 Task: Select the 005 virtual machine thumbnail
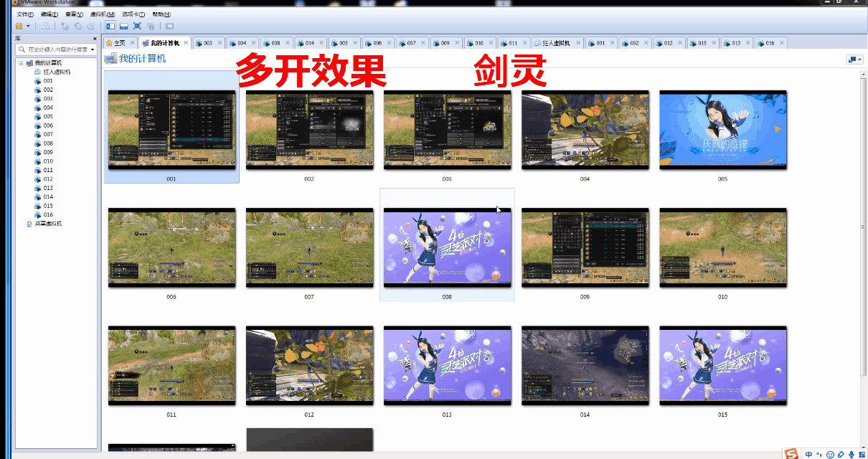coord(722,130)
